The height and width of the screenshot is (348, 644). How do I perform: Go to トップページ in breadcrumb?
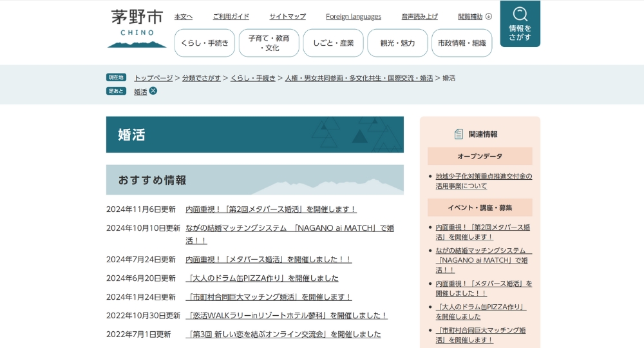pyautogui.click(x=153, y=78)
